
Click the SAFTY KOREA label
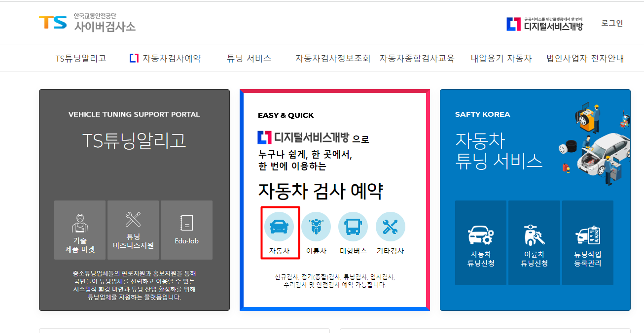pos(483,114)
